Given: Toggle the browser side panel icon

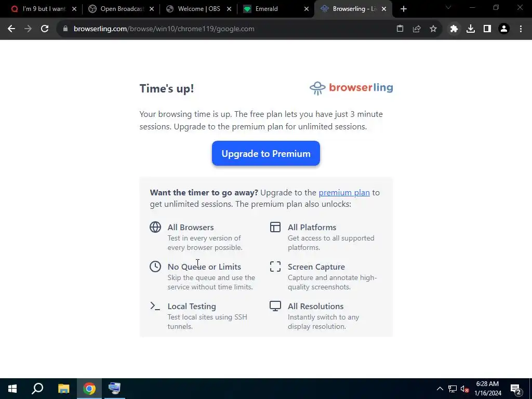Looking at the screenshot, I should [487, 29].
